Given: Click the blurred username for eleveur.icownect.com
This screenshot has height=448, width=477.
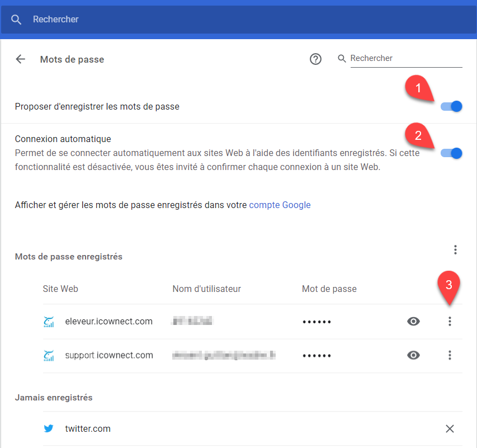Looking at the screenshot, I should pyautogui.click(x=192, y=321).
